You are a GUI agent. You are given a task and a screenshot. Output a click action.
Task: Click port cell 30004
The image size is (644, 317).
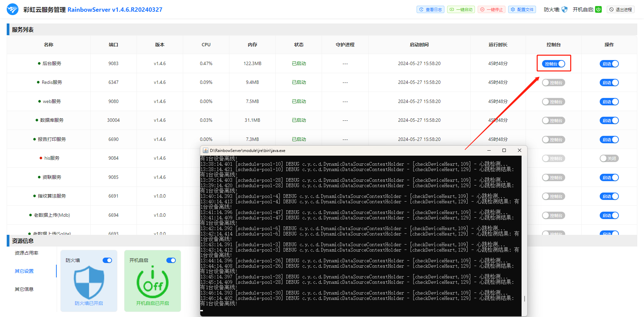click(113, 120)
